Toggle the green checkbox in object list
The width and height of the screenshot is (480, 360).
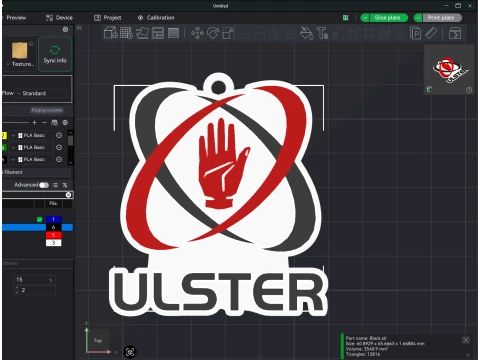click(x=40, y=219)
